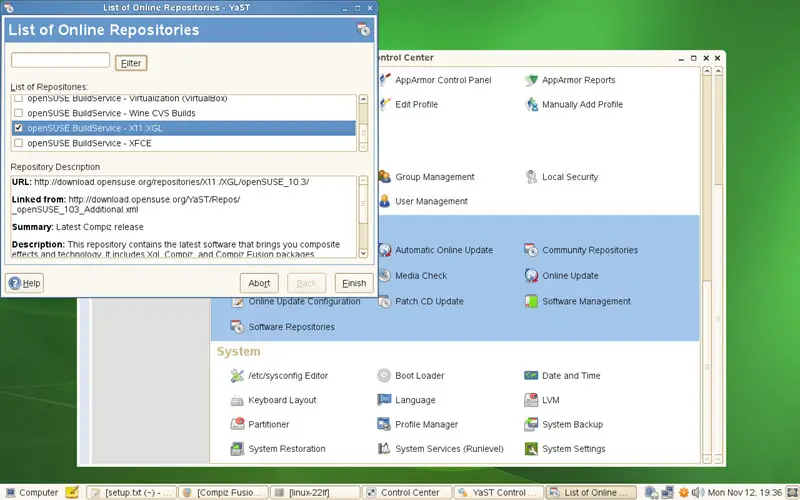Image resolution: width=800 pixels, height=500 pixels.
Task: Open Software Management icon
Action: pyautogui.click(x=531, y=302)
